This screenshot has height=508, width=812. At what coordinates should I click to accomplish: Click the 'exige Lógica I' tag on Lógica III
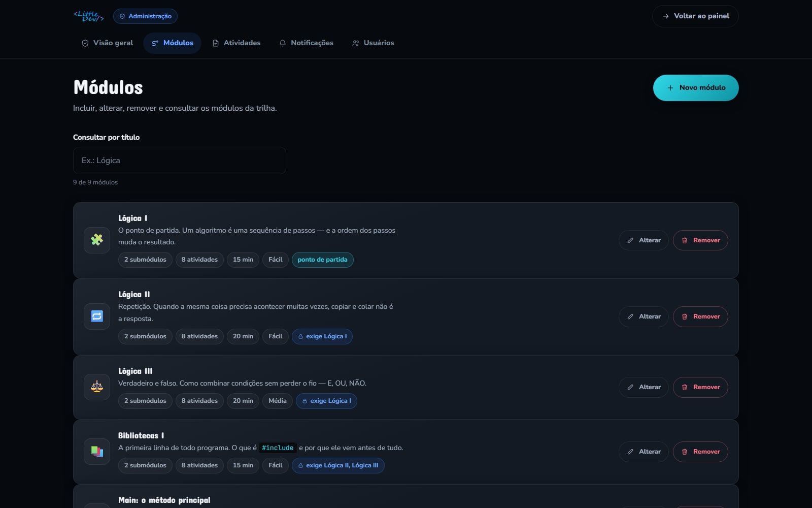pos(326,401)
